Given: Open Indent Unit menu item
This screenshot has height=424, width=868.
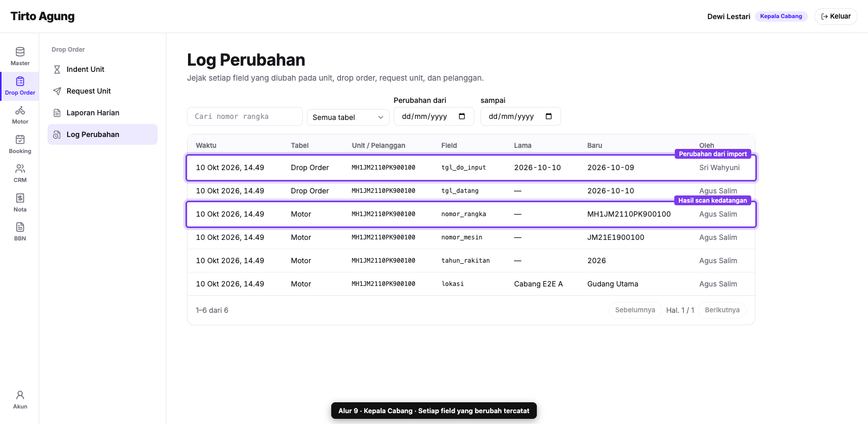Looking at the screenshot, I should click(x=102, y=69).
